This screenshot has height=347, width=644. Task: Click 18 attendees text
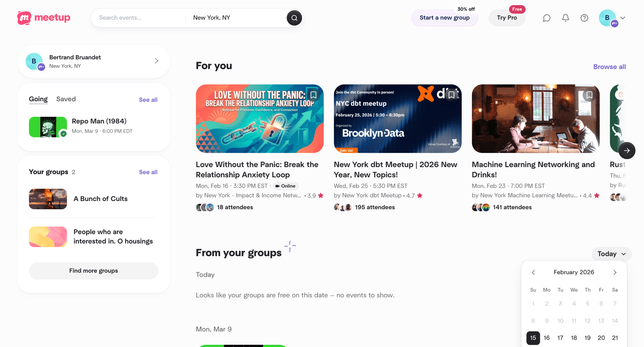[x=235, y=207]
